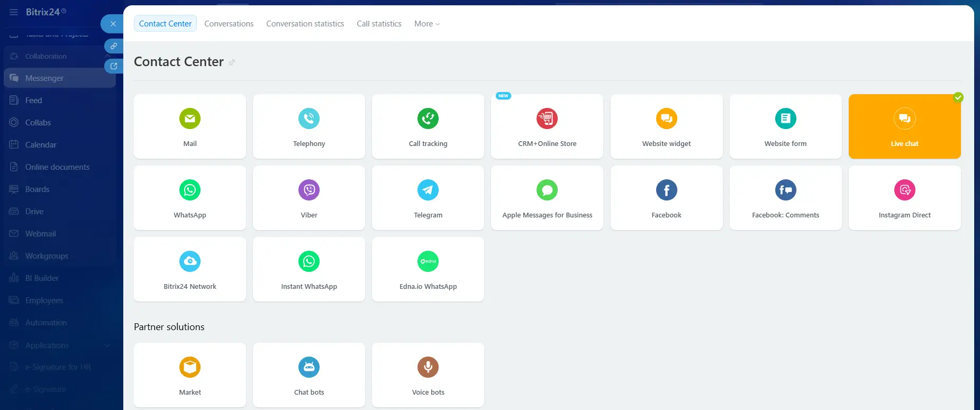This screenshot has height=410, width=980.
Task: Close the slider panel with X button
Action: coord(113,24)
